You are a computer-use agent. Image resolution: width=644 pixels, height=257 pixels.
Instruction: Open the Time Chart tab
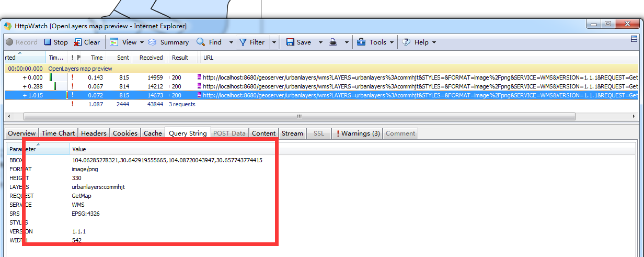58,133
